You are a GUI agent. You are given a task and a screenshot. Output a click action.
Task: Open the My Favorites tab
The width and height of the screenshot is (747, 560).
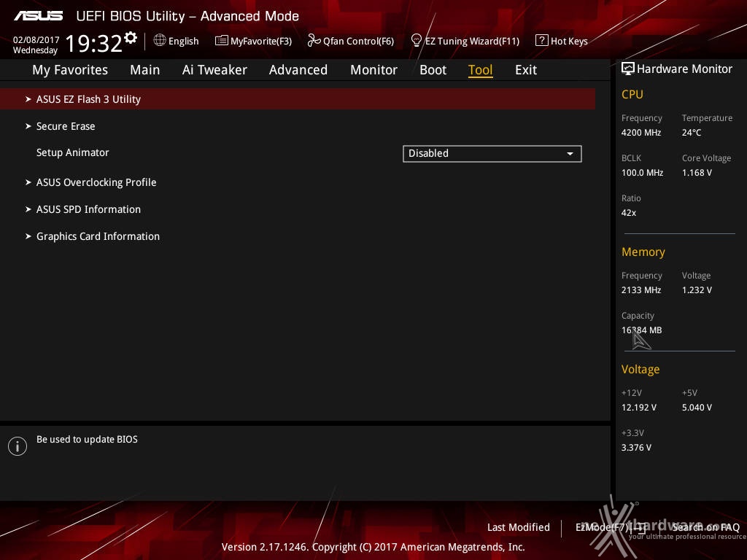pos(70,70)
